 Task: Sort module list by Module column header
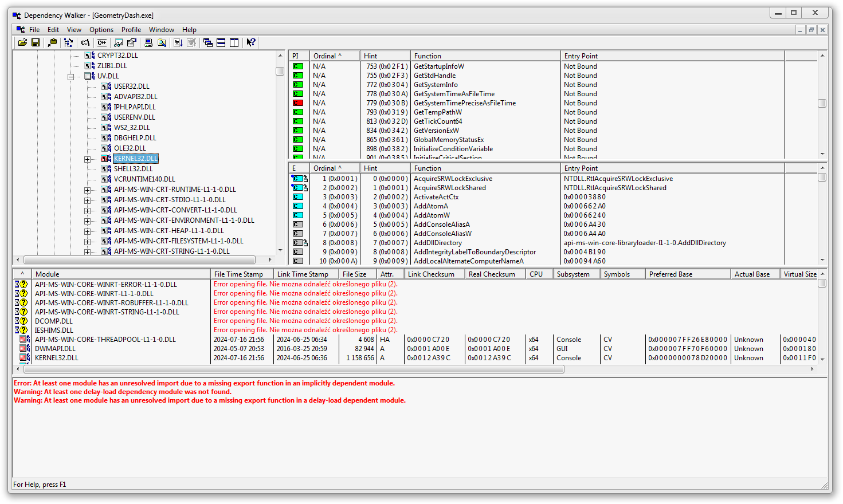pyautogui.click(x=121, y=274)
